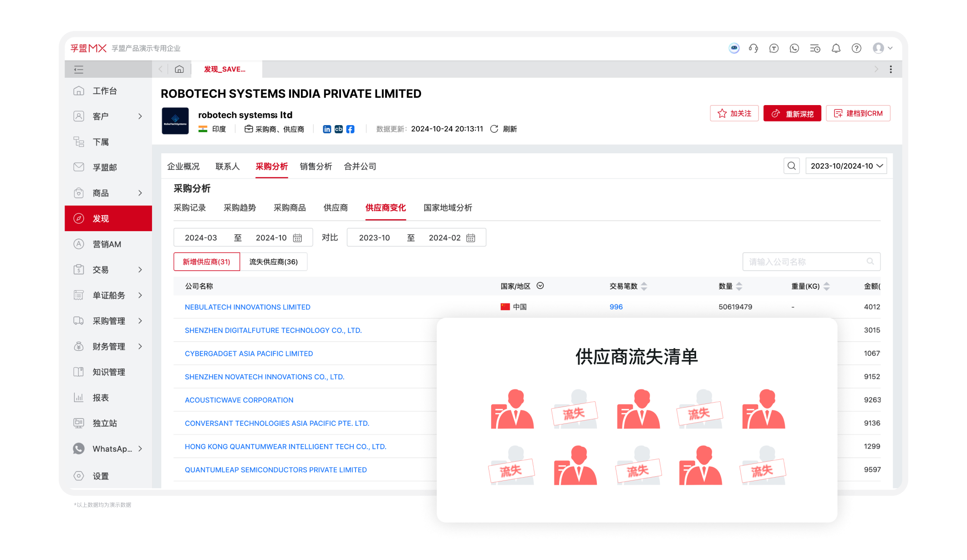Open the notification bell icon
The height and width of the screenshot is (560, 967).
point(836,48)
